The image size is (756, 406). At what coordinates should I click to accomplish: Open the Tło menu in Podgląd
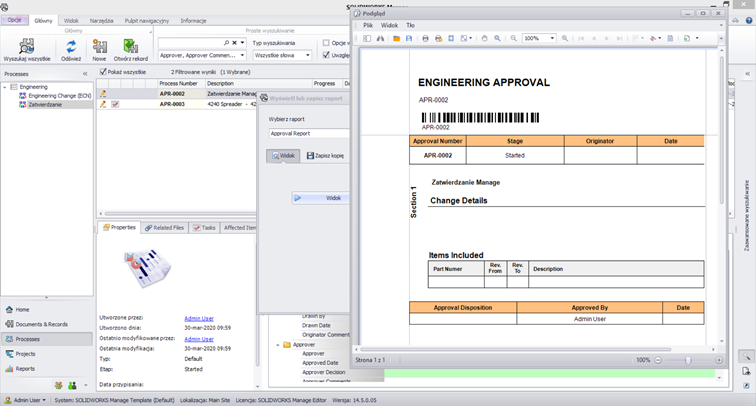coord(410,26)
